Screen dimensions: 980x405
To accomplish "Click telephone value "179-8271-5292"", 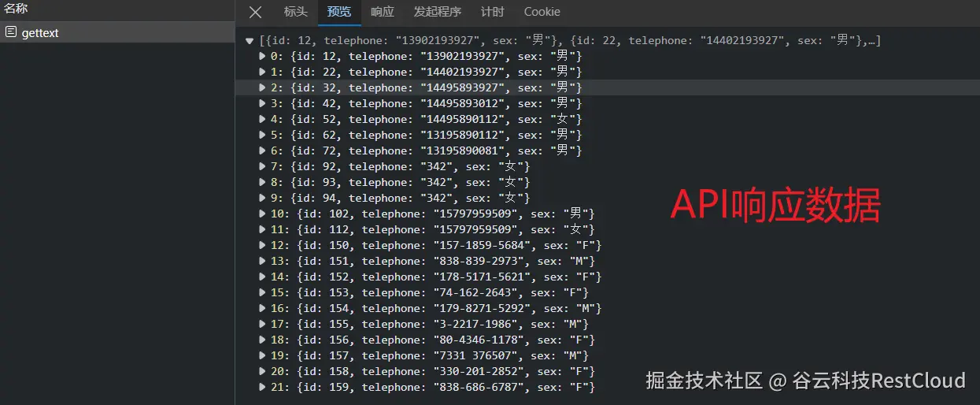I will (482, 308).
